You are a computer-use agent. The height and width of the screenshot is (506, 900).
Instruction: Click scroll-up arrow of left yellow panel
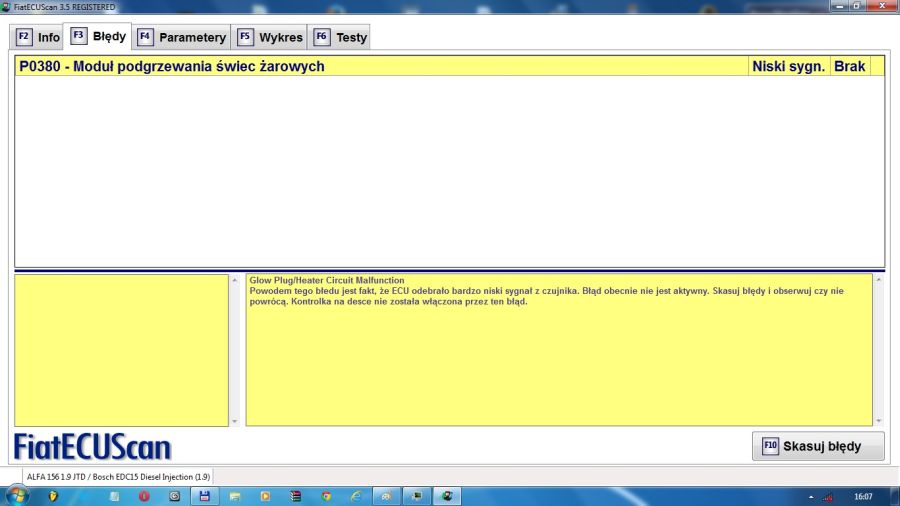point(234,280)
